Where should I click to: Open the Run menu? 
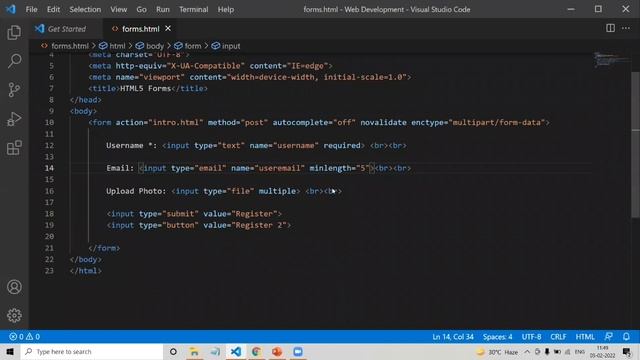click(x=162, y=9)
